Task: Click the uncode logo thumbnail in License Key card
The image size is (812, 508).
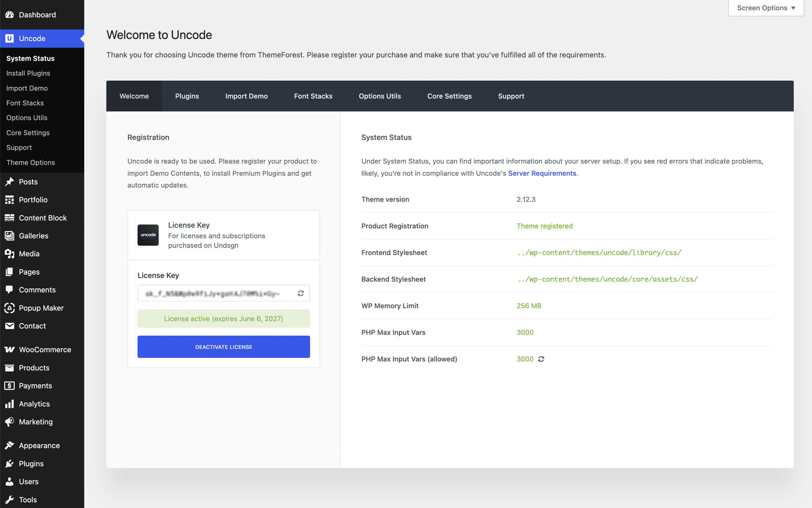Action: [148, 235]
